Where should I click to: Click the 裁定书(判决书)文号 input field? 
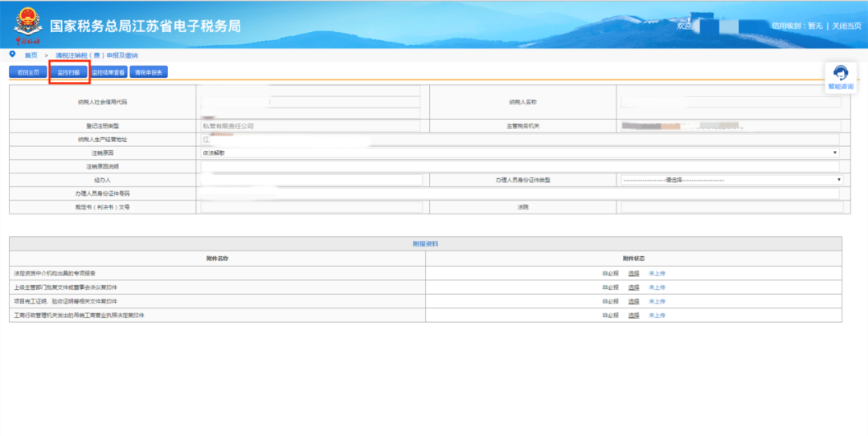pos(312,207)
